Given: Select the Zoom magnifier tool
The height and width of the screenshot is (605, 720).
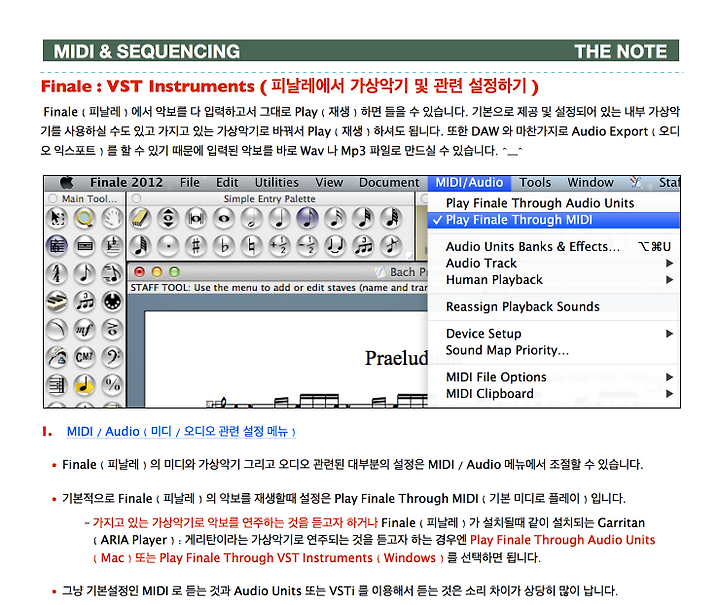Looking at the screenshot, I should 85,218.
